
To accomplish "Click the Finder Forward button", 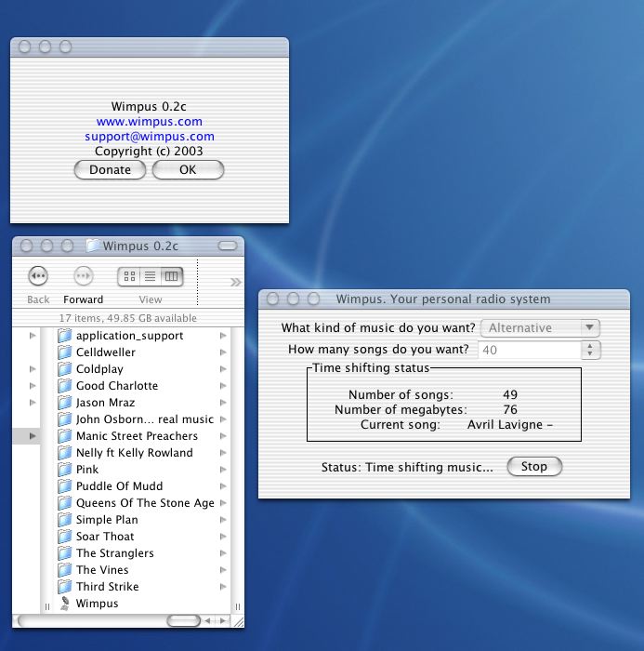I will click(x=83, y=276).
